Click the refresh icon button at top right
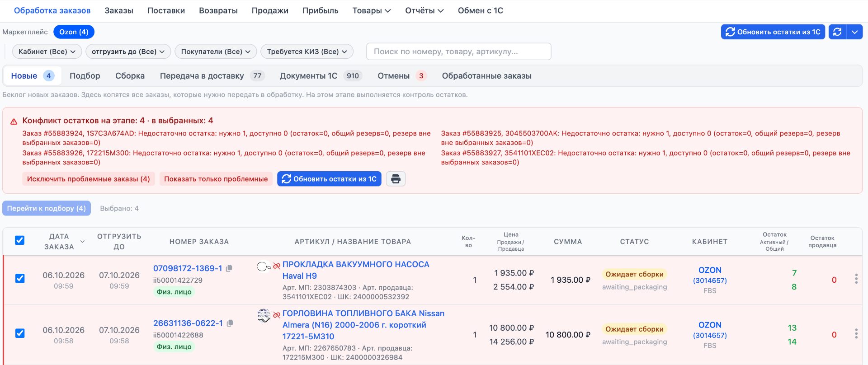This screenshot has height=365, width=868. point(837,32)
